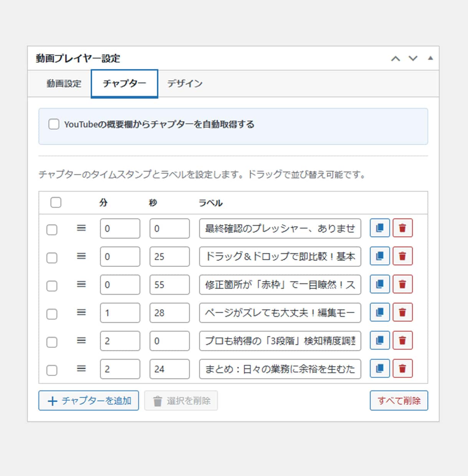Delete the chapter at 2 min 0 sec
This screenshot has height=476, width=468.
pyautogui.click(x=402, y=340)
